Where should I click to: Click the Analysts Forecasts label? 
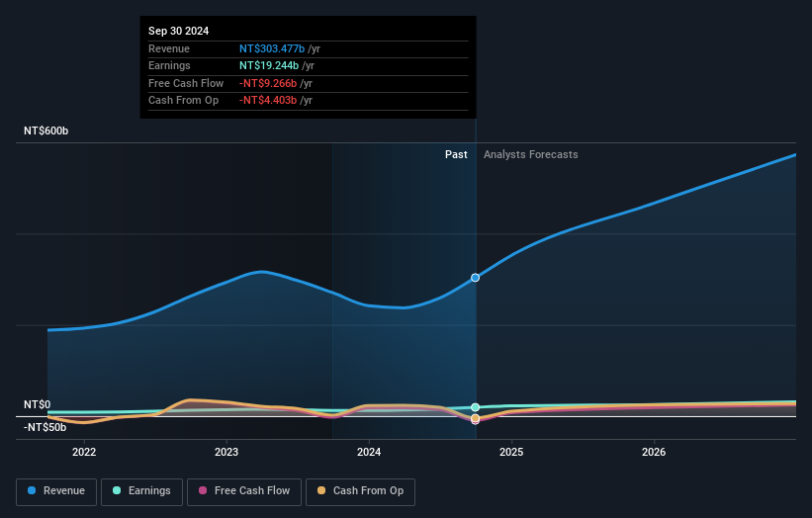click(x=531, y=154)
